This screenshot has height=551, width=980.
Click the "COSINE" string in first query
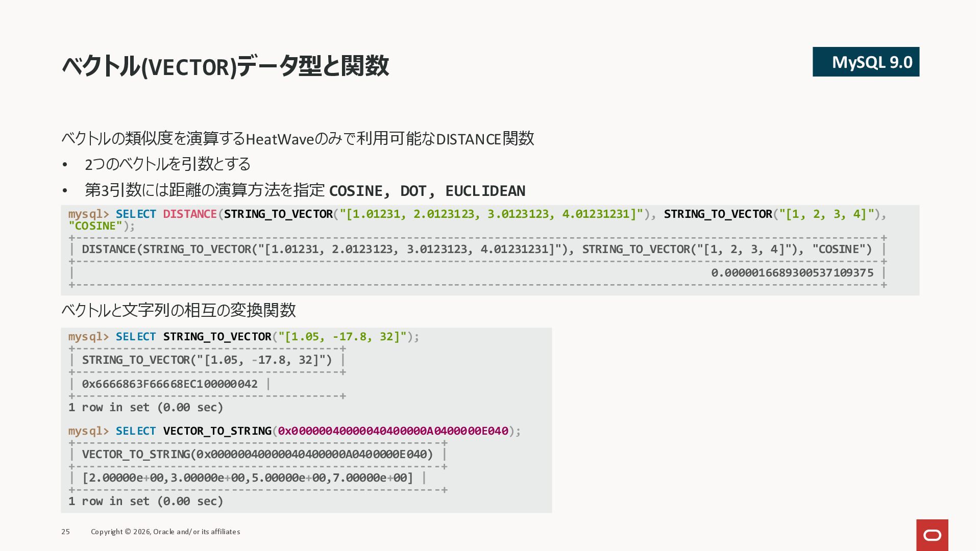(95, 226)
